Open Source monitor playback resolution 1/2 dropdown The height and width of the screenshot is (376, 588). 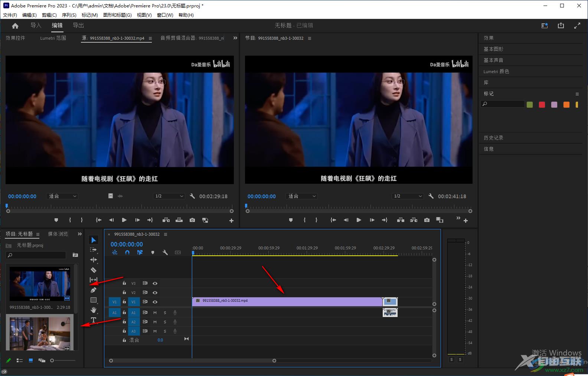pos(169,196)
